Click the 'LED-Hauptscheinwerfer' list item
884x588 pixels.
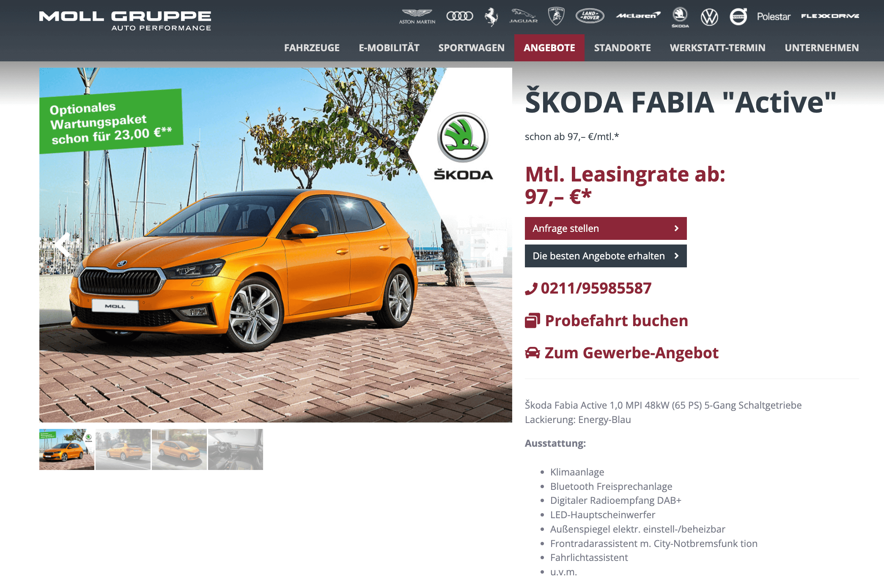coord(603,515)
